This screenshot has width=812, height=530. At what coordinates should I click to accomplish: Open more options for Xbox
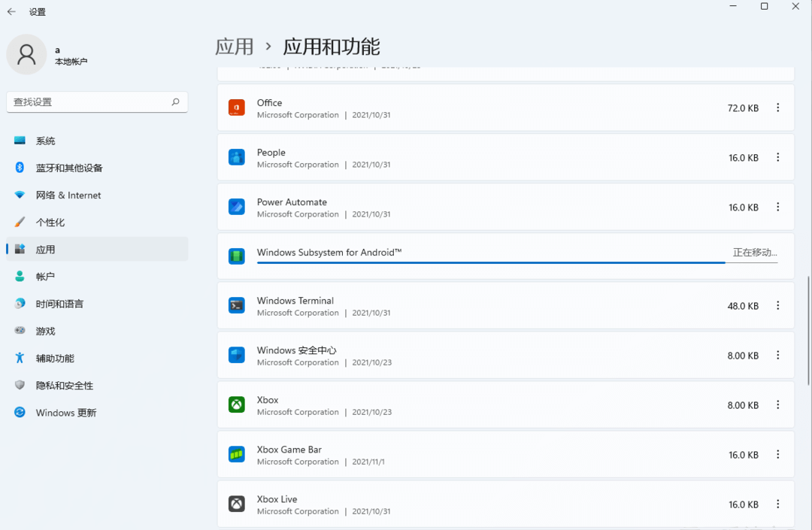pos(778,404)
